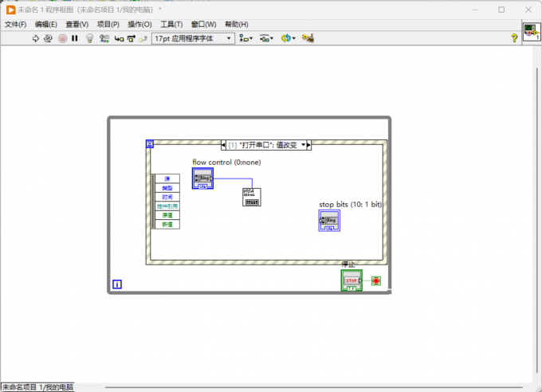The height and width of the screenshot is (392, 542).
Task: Click the yellow context help question mark
Action: coord(514,38)
